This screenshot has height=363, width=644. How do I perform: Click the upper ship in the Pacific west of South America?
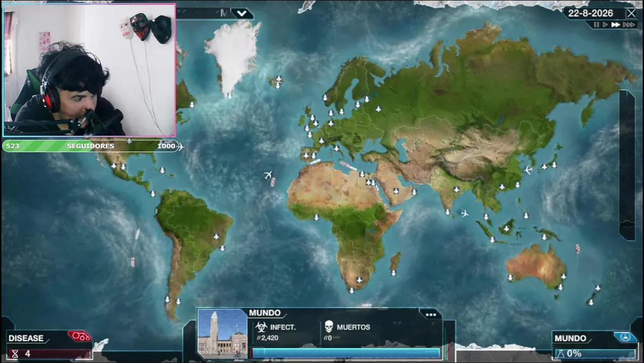[x=137, y=234]
